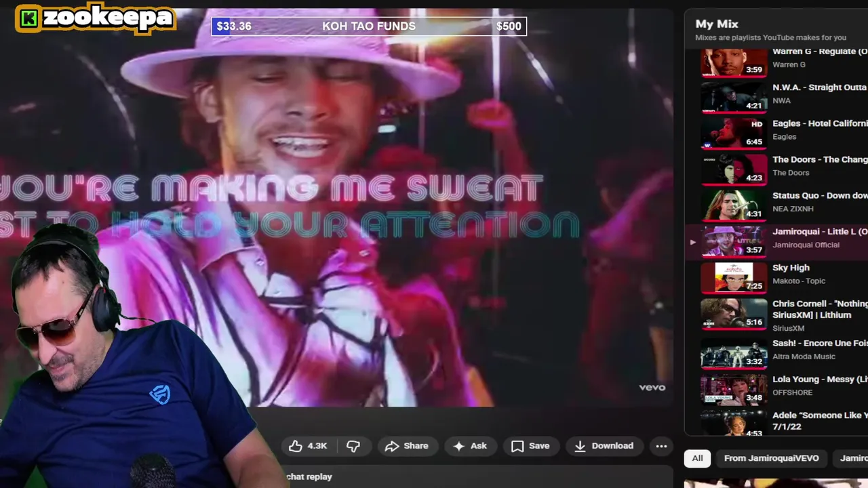Play Chris Cornell Nothing Compares title
Screen dimensions: 868x488
tap(820, 309)
